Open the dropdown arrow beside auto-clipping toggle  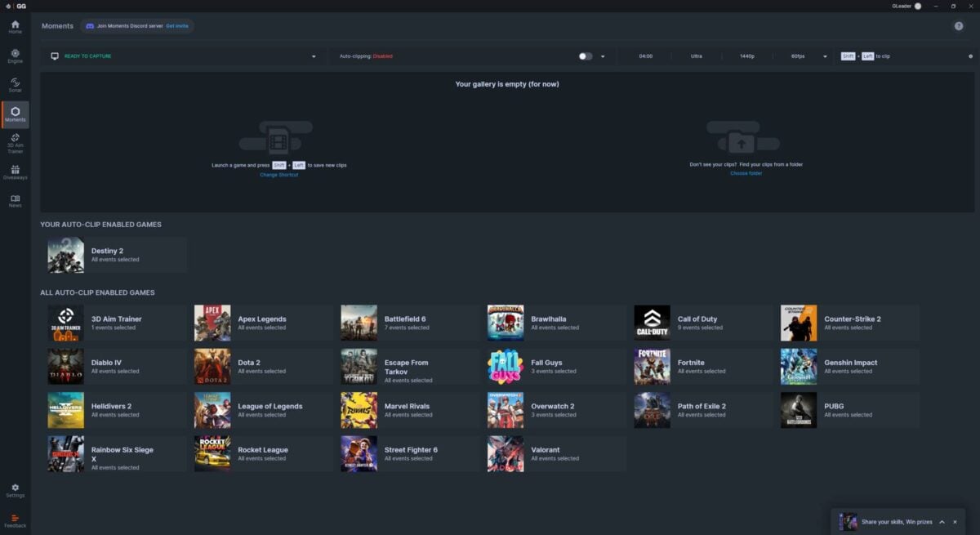pyautogui.click(x=603, y=56)
